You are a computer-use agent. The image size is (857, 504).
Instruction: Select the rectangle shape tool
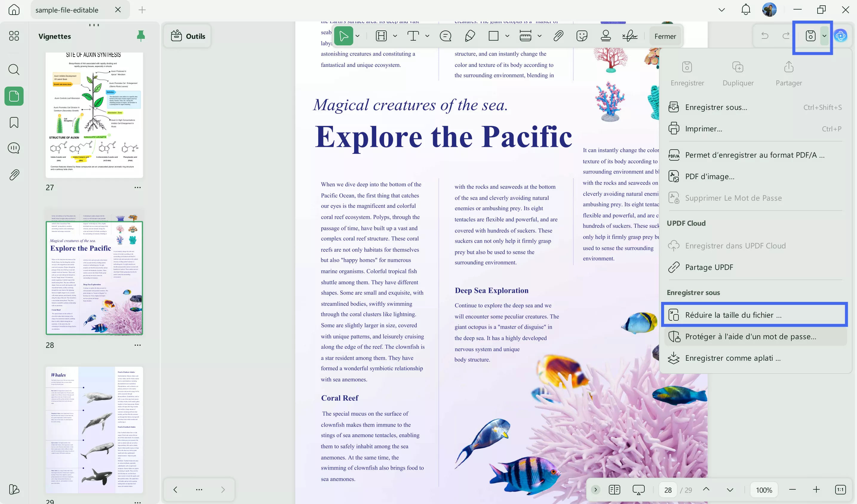click(x=494, y=36)
